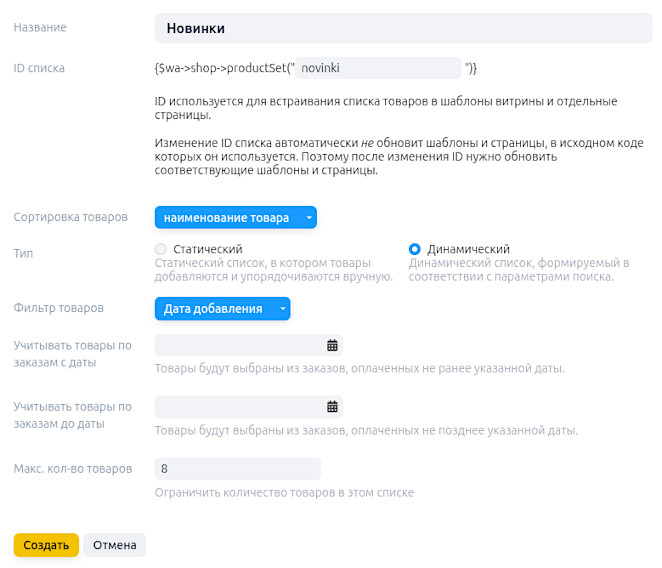Open calendar picker for orders-until date
662x568 pixels.
pos(332,407)
